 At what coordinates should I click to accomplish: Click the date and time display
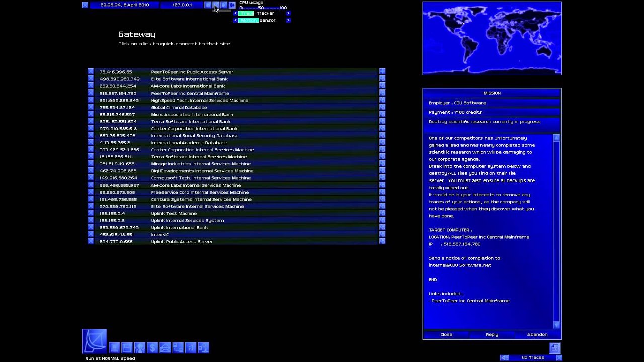coord(125,5)
